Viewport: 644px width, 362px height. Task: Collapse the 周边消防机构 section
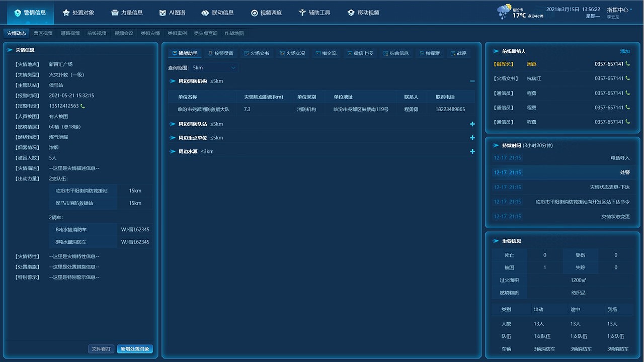tap(472, 81)
